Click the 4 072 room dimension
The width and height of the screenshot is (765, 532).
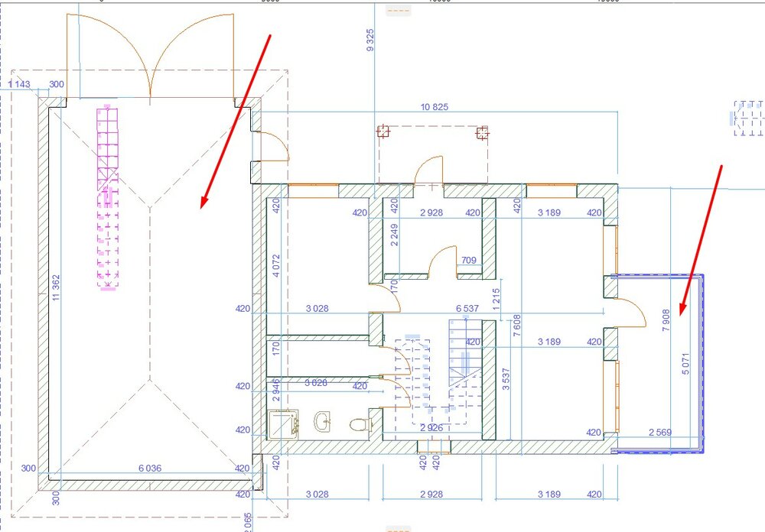click(x=276, y=266)
